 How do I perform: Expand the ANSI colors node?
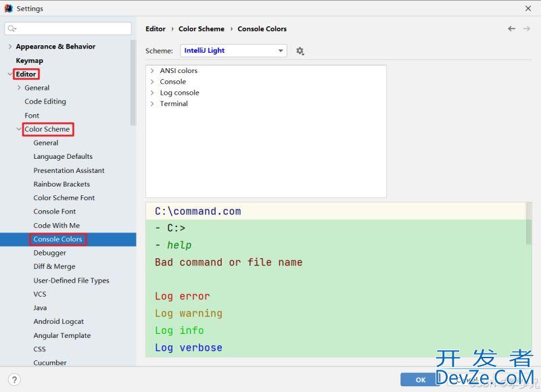(152, 71)
